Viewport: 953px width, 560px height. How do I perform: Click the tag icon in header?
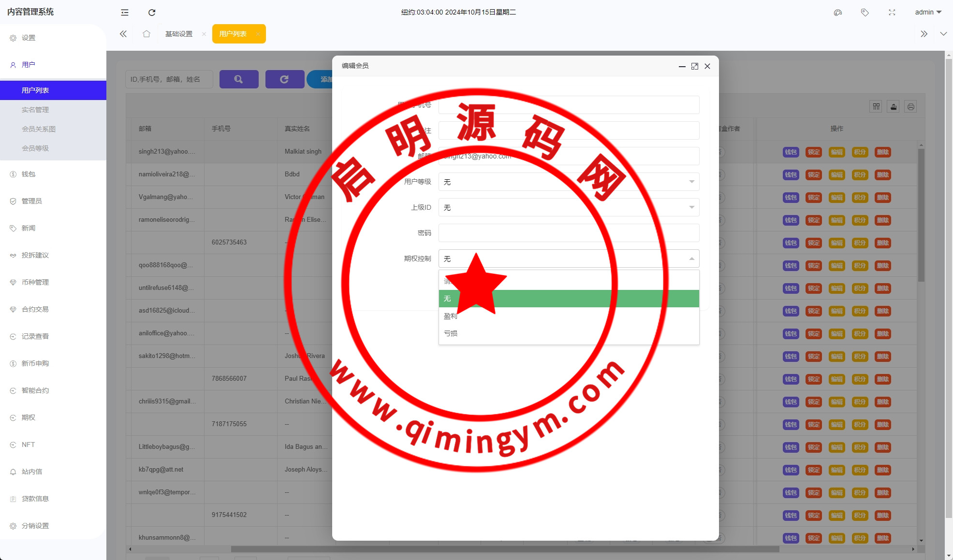pyautogui.click(x=865, y=13)
